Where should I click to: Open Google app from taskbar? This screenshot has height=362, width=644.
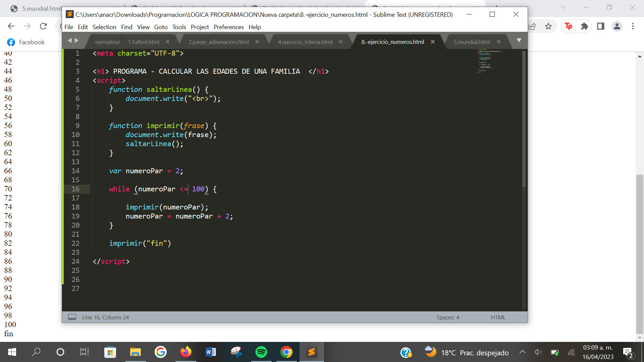pyautogui.click(x=161, y=352)
